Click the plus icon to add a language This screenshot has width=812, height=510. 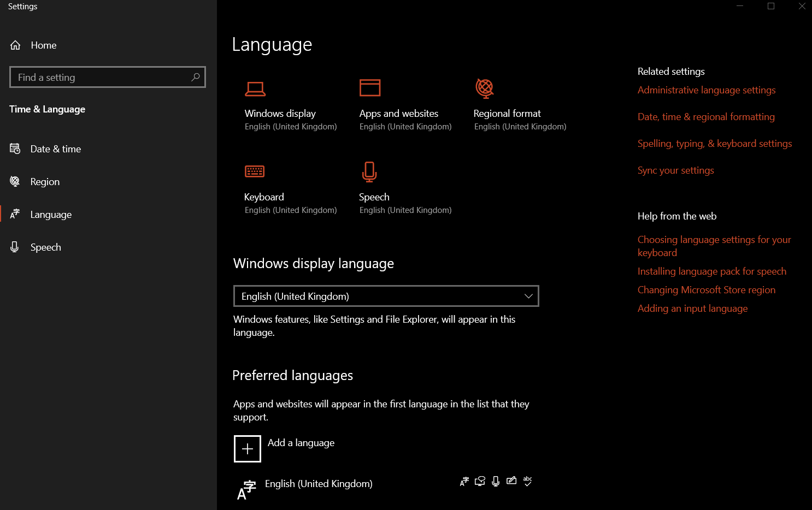tap(248, 449)
